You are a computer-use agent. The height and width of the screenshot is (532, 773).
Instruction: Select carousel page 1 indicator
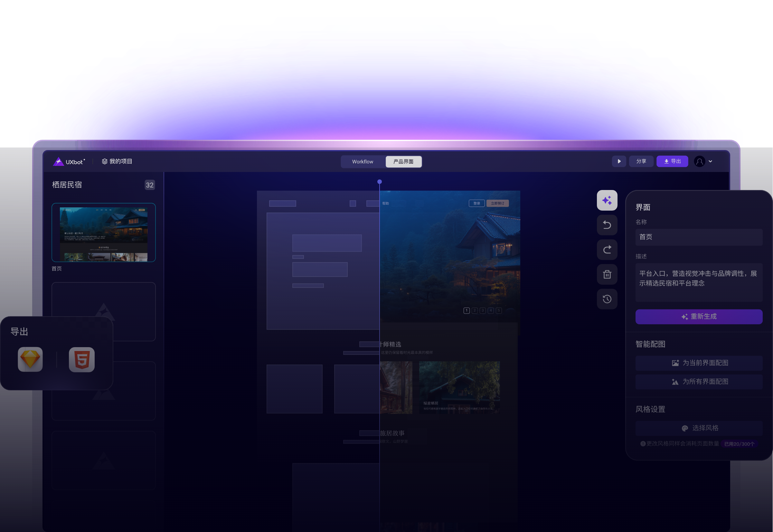(x=467, y=311)
